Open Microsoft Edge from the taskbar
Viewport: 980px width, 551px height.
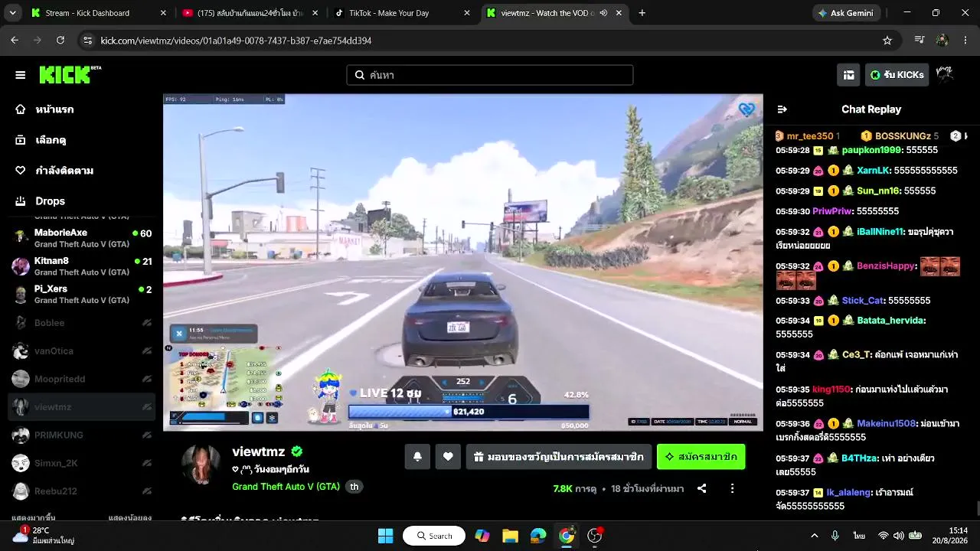click(x=538, y=536)
